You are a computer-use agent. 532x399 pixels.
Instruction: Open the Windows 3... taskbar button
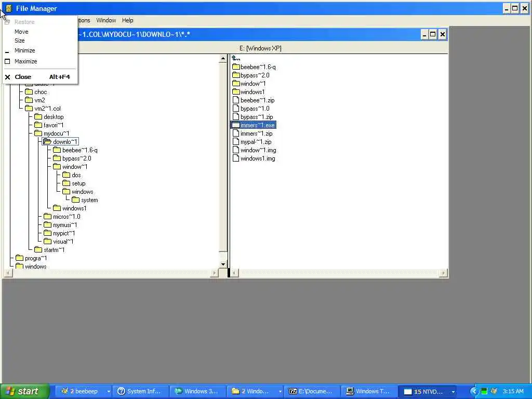[197, 391]
